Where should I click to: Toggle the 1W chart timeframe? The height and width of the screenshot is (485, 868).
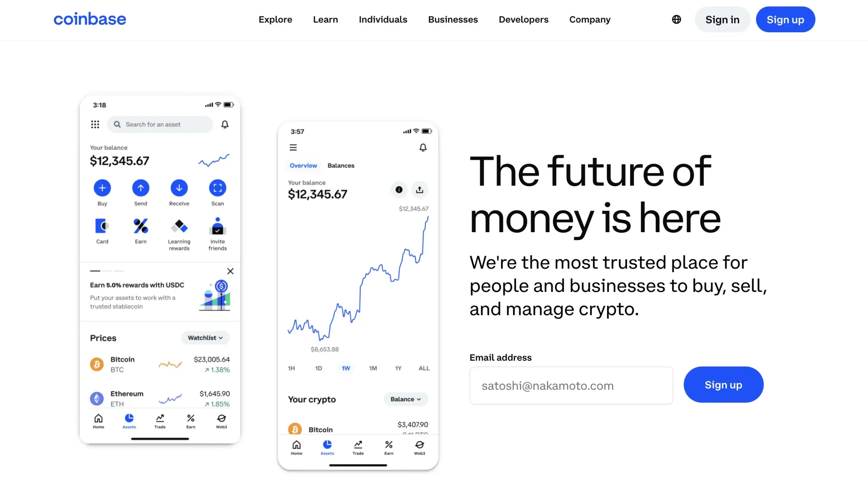point(346,368)
